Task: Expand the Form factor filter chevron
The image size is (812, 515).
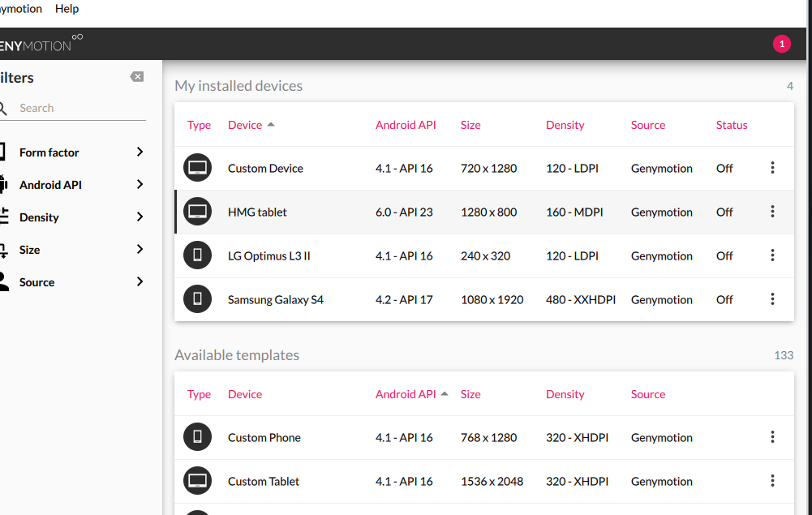Action: coord(140,152)
